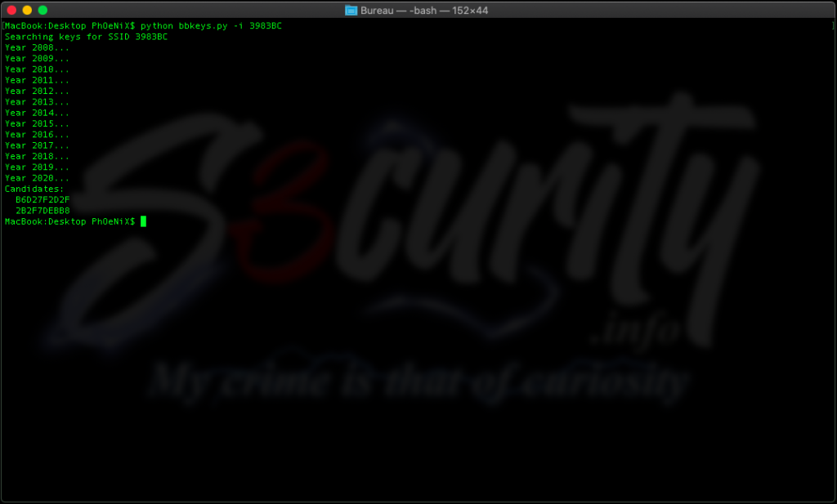Image resolution: width=837 pixels, height=504 pixels.
Task: Click the command 'python bbkeys.py -i 3983BC'
Action: pos(211,25)
